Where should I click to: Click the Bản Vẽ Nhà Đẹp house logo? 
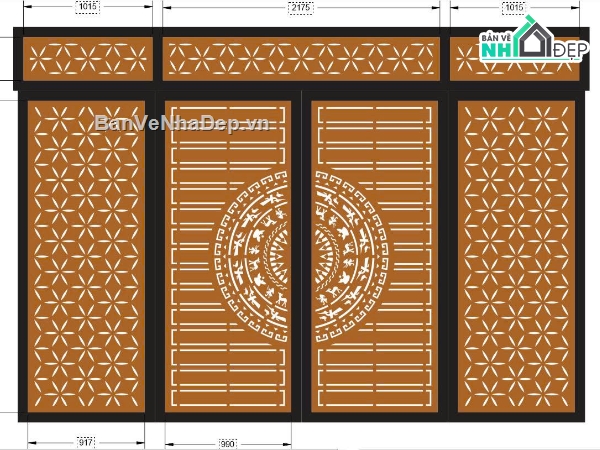point(531,42)
